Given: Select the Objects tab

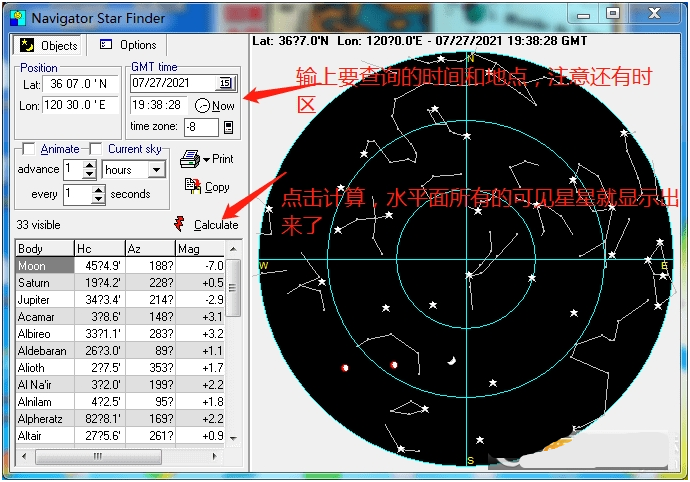Looking at the screenshot, I should point(50,45).
